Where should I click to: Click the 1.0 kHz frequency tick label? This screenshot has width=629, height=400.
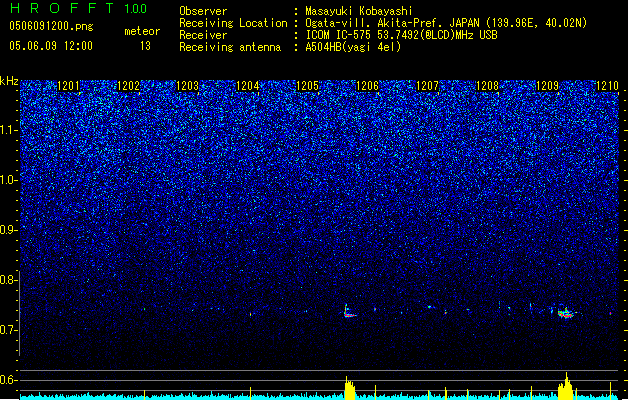(x=9, y=180)
